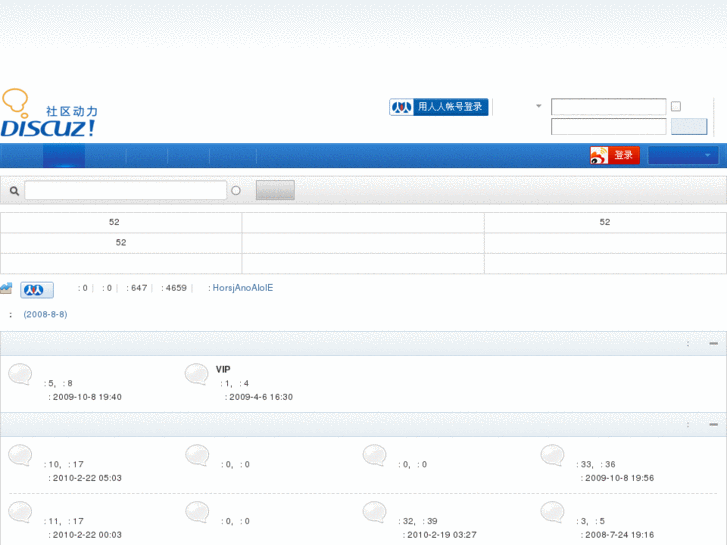Tick the remember-me checkbox beside username field
This screenshot has width=727, height=545.
(676, 107)
